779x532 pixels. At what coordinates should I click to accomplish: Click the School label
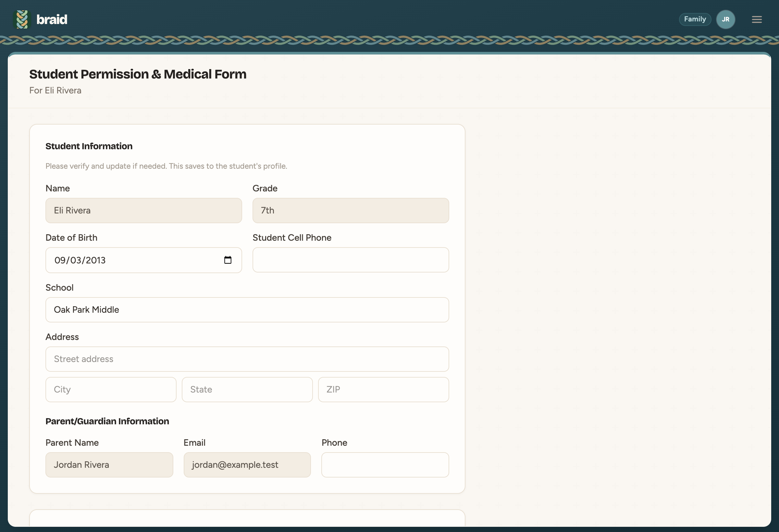(59, 287)
